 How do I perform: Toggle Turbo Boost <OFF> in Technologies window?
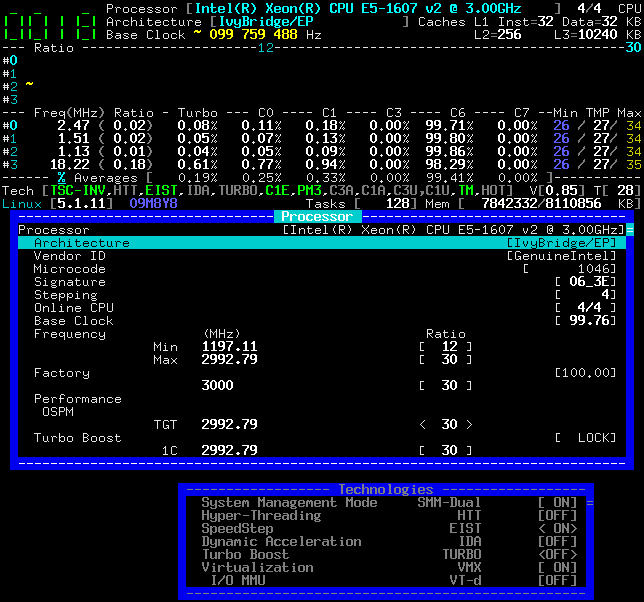(557, 554)
